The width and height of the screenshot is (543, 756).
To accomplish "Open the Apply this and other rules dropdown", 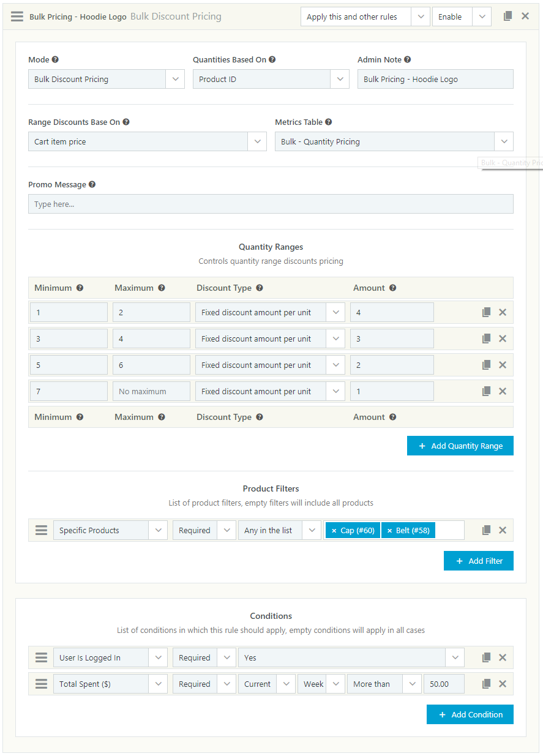I will 420,17.
